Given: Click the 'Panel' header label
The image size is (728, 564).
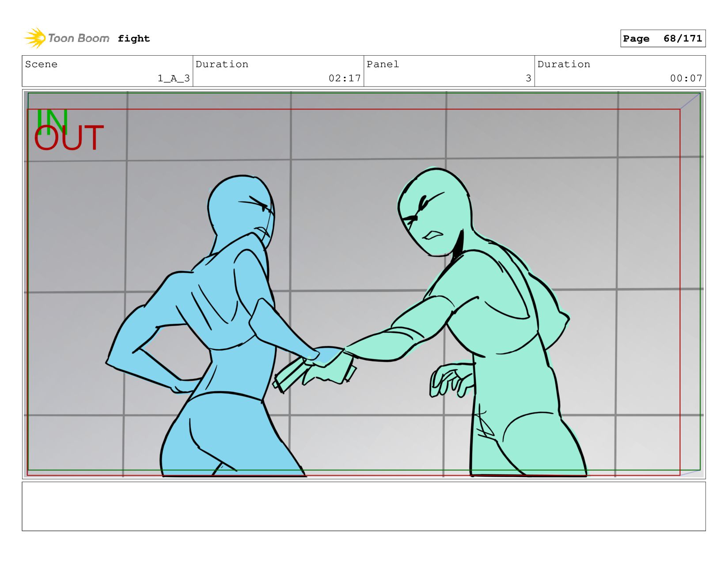Looking at the screenshot, I should tap(383, 64).
